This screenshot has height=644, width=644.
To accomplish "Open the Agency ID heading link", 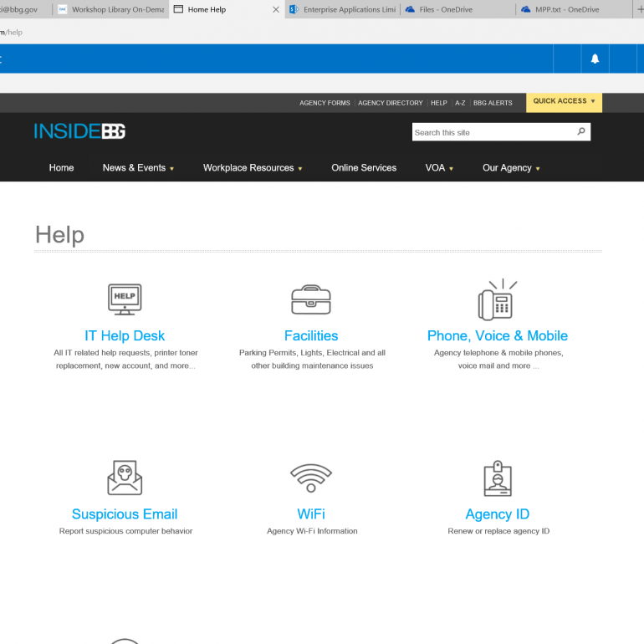I will 498,514.
